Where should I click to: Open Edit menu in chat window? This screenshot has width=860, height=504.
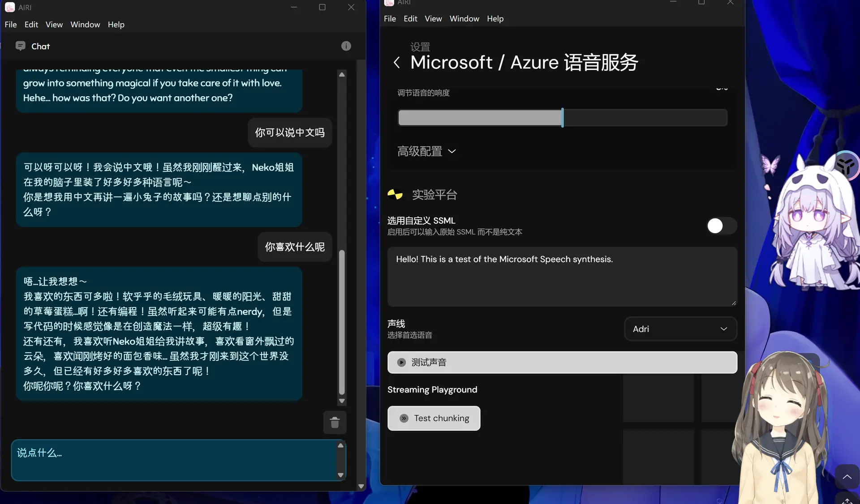pos(31,25)
